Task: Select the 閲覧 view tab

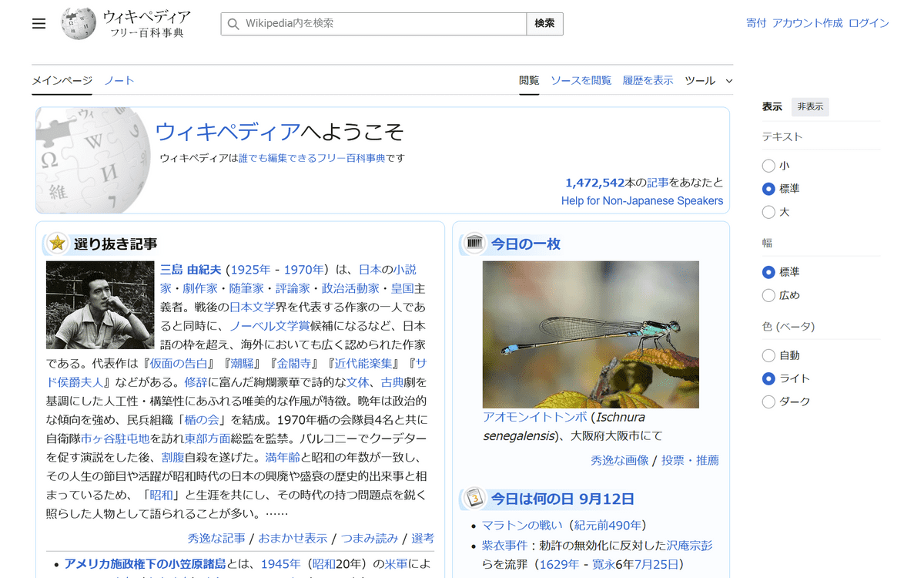Action: pos(529,80)
